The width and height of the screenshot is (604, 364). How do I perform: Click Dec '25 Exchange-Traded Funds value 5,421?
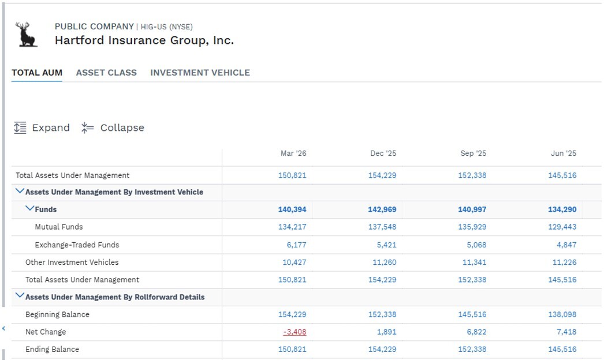point(386,245)
